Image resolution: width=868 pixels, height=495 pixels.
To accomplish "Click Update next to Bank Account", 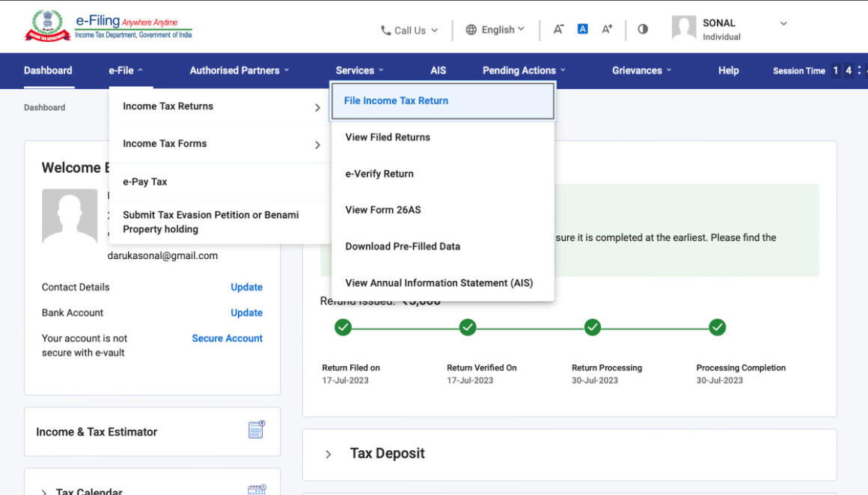I will tap(246, 312).
